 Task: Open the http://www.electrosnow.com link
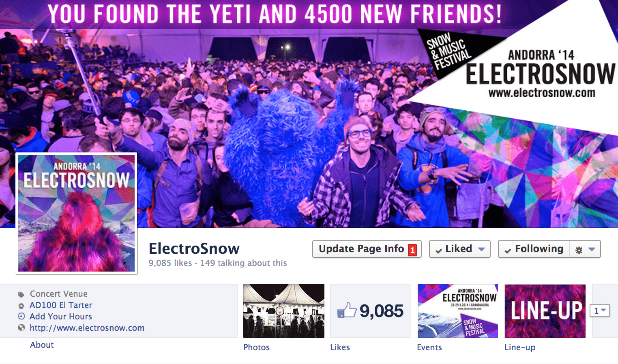(87, 328)
